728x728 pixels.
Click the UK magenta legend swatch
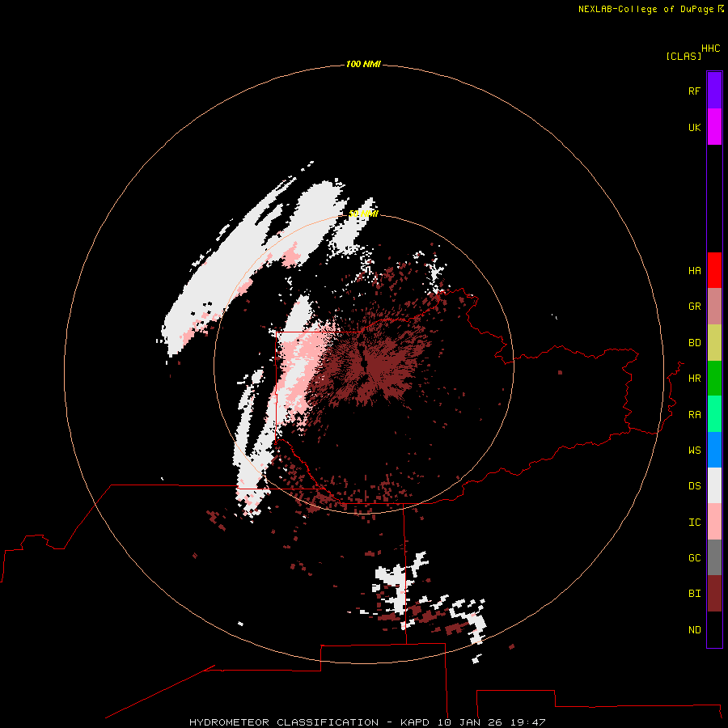(x=714, y=127)
